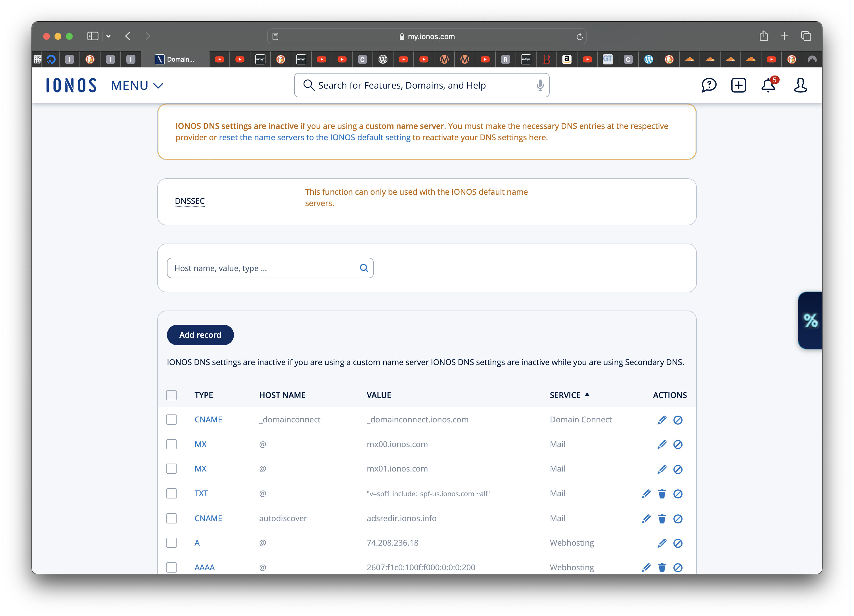This screenshot has height=616, width=854.
Task: Check the mx01.ionos.com row checkbox
Action: 171,469
